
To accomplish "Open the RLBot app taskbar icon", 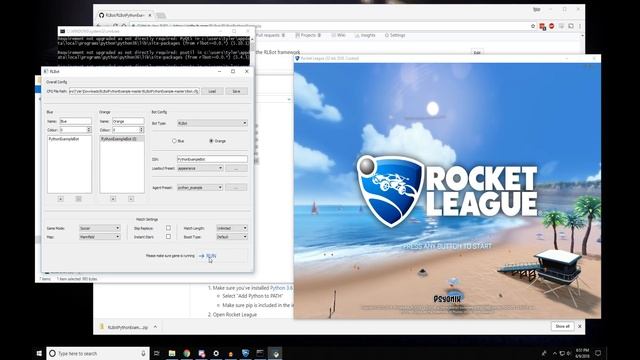I will [276, 353].
